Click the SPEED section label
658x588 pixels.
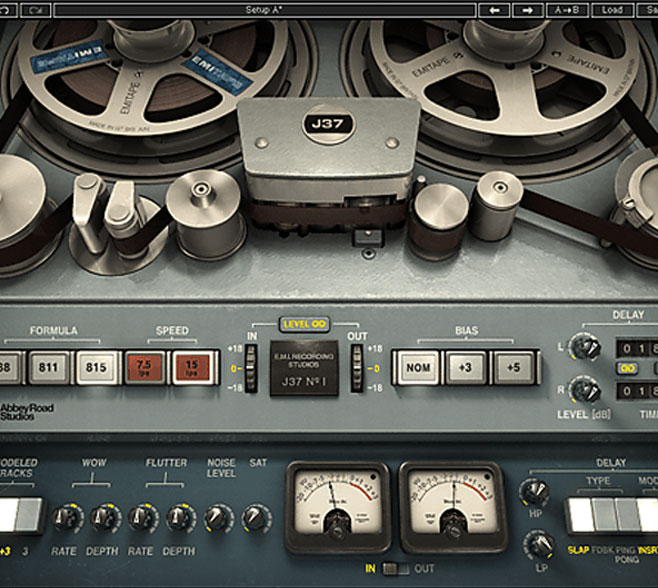point(172,331)
